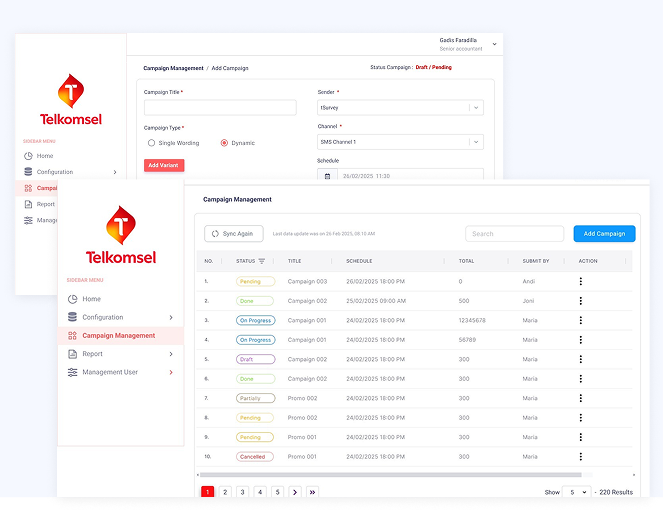Open Campaign Management in the sidebar menu
The width and height of the screenshot is (663, 512).
pyautogui.click(x=118, y=336)
